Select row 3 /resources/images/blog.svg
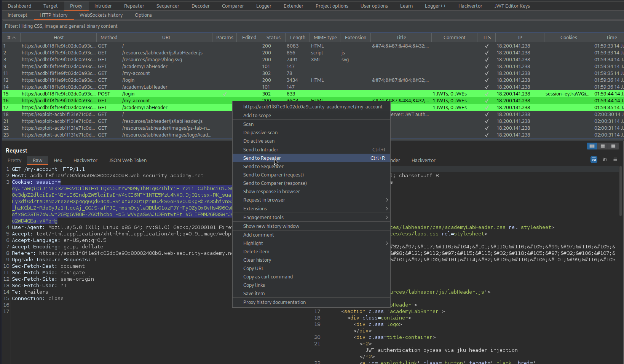 click(312, 59)
